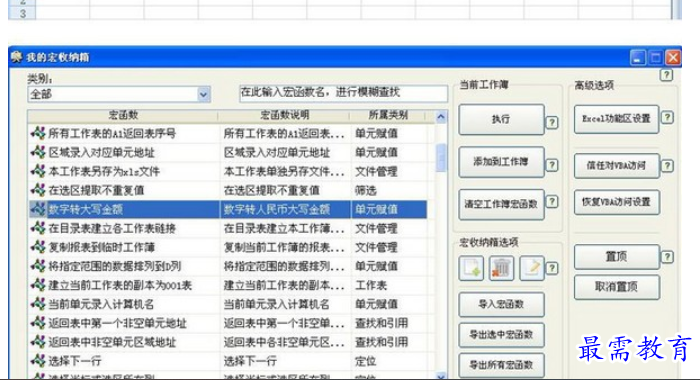This screenshot has height=380, width=700.
Task: Click the macro list scrollbar thumb
Action: [441, 157]
